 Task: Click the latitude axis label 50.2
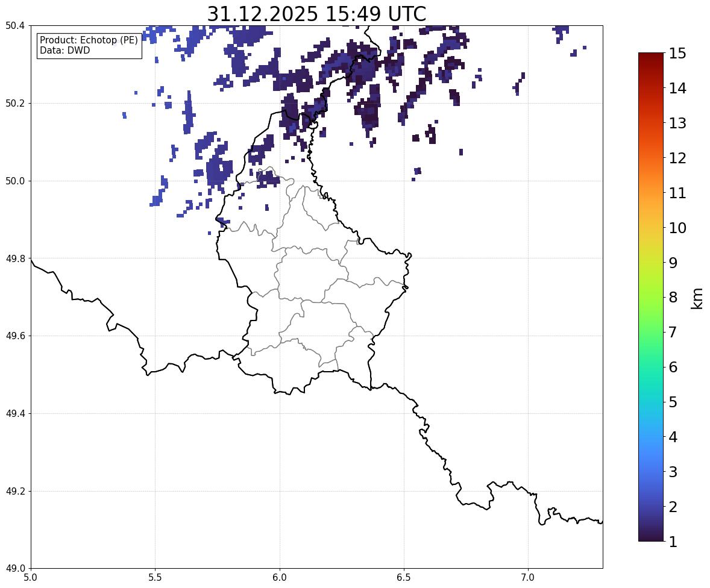(x=15, y=103)
